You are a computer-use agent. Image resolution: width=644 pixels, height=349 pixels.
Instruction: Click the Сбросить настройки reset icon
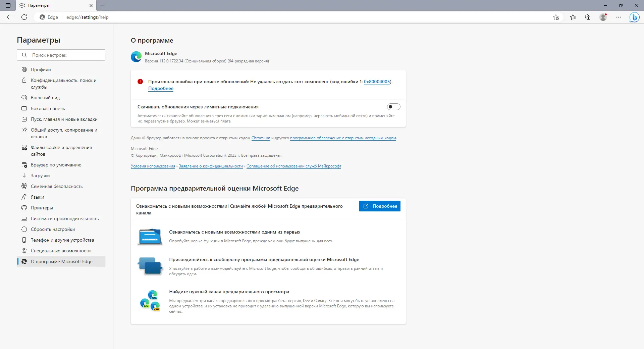(24, 229)
